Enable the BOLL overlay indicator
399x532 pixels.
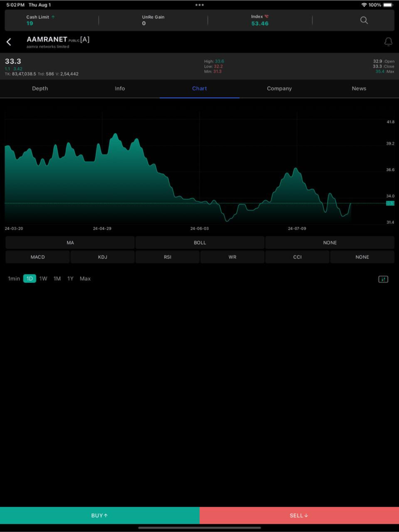[x=200, y=242]
